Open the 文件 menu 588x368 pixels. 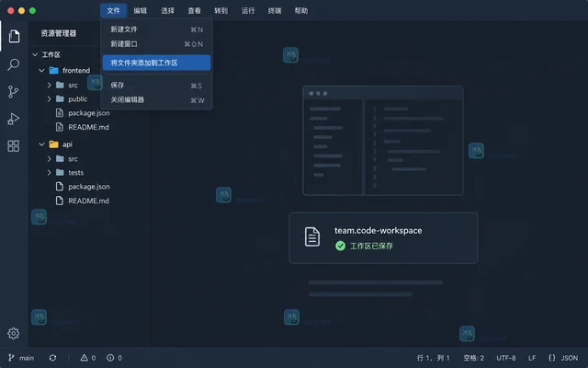point(113,10)
